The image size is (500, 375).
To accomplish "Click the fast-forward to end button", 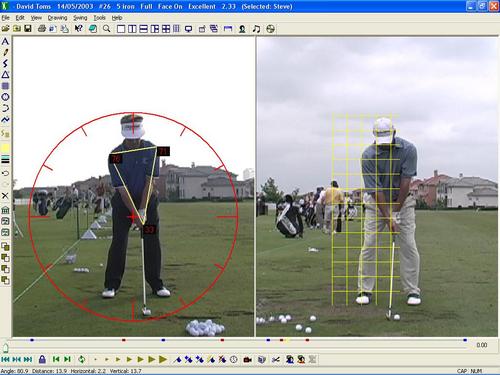I will pos(28,359).
